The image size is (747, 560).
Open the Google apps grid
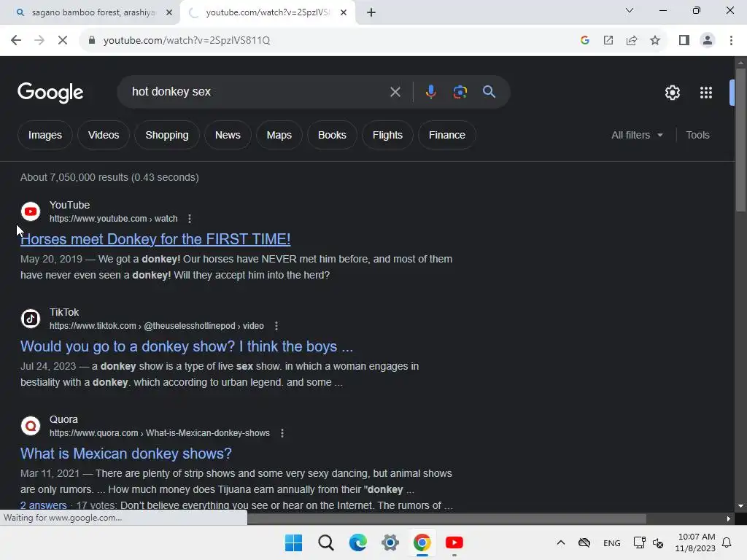(706, 93)
